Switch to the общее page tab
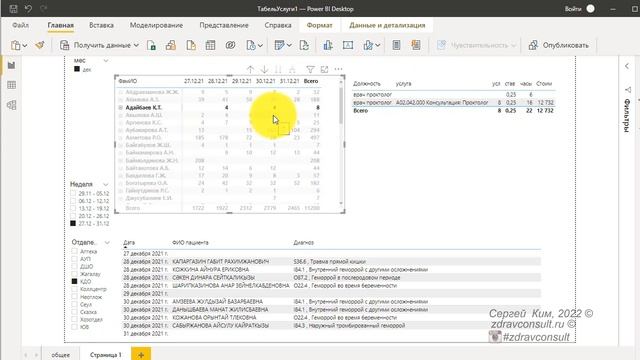The width and height of the screenshot is (640, 360). [60, 355]
